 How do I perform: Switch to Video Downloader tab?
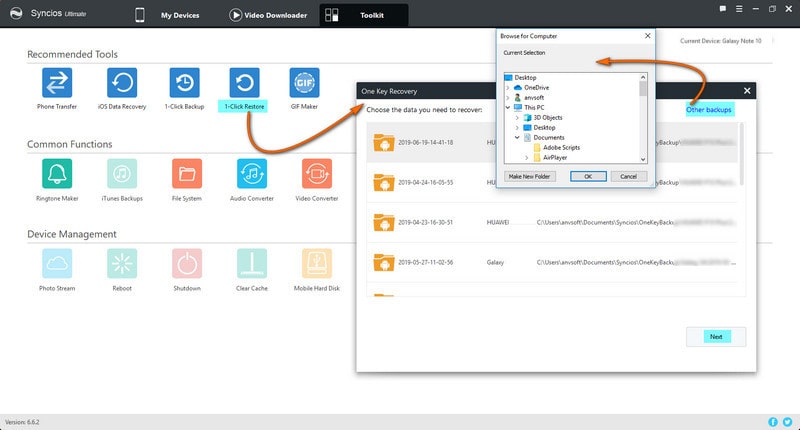click(268, 15)
